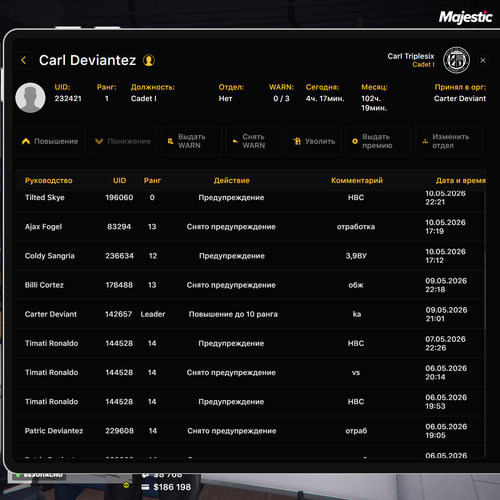Select the Ajax Fogel row name
The image size is (500, 500).
tap(43, 227)
